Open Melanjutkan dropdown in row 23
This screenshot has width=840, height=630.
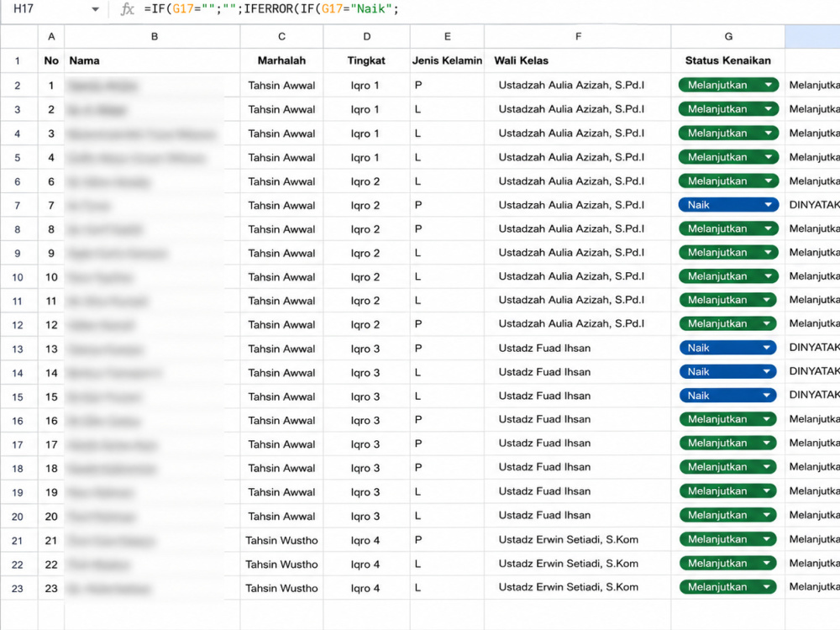(x=767, y=587)
